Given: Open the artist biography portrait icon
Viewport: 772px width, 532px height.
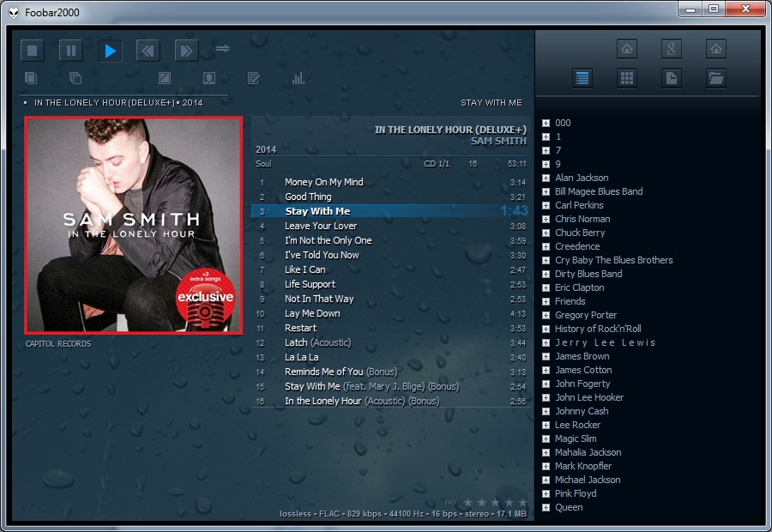Looking at the screenshot, I should (x=208, y=78).
